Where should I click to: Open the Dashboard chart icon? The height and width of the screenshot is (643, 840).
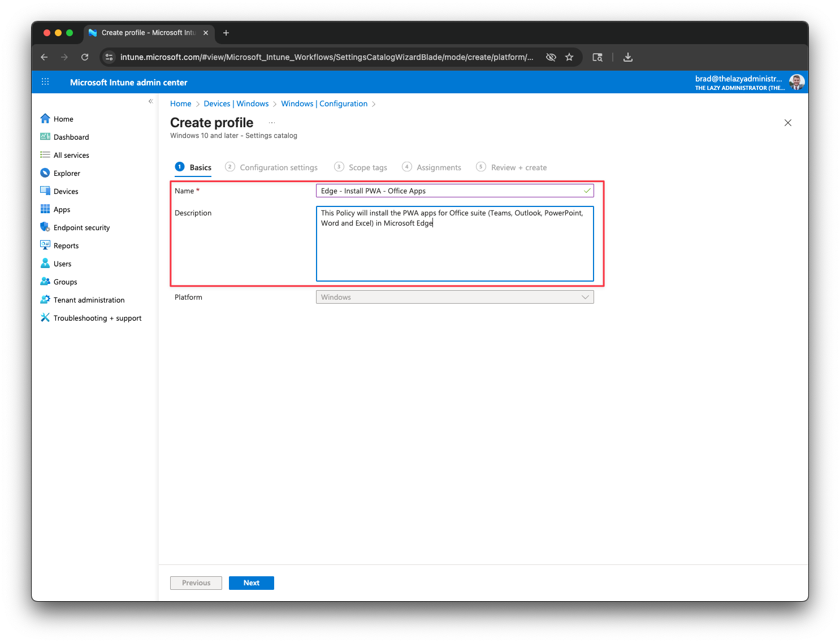coord(45,136)
